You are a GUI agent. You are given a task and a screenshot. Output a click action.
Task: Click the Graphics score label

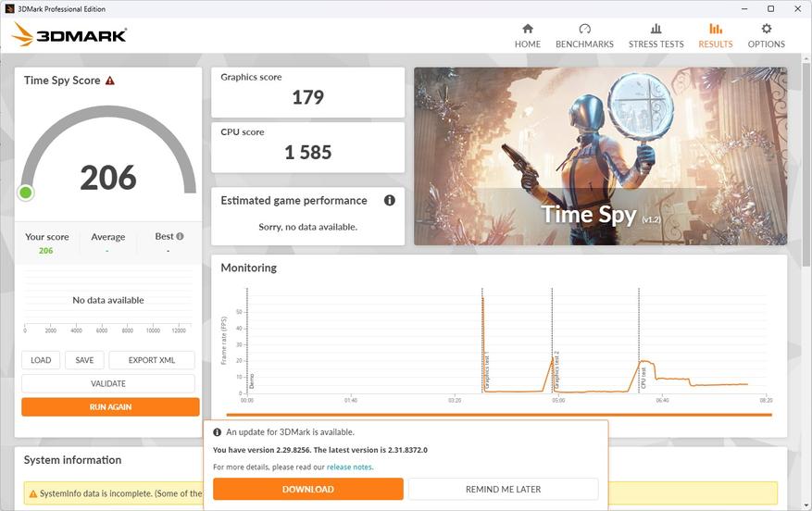pos(251,77)
